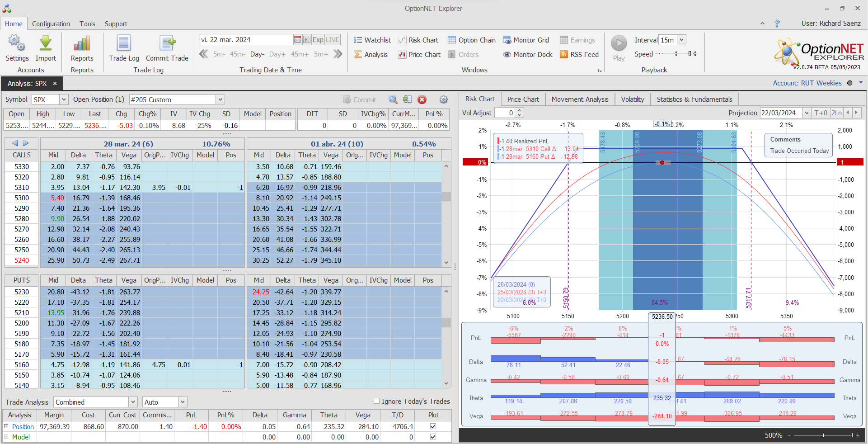Uncheck the Position row Plot checkbox
Screen dimensions: 868x444
(x=433, y=426)
